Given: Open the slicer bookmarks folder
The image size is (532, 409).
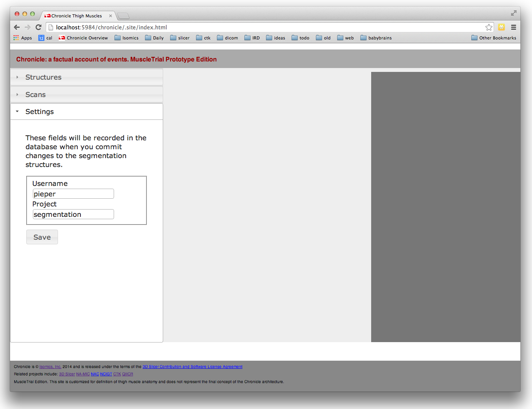Looking at the screenshot, I should tap(180, 38).
